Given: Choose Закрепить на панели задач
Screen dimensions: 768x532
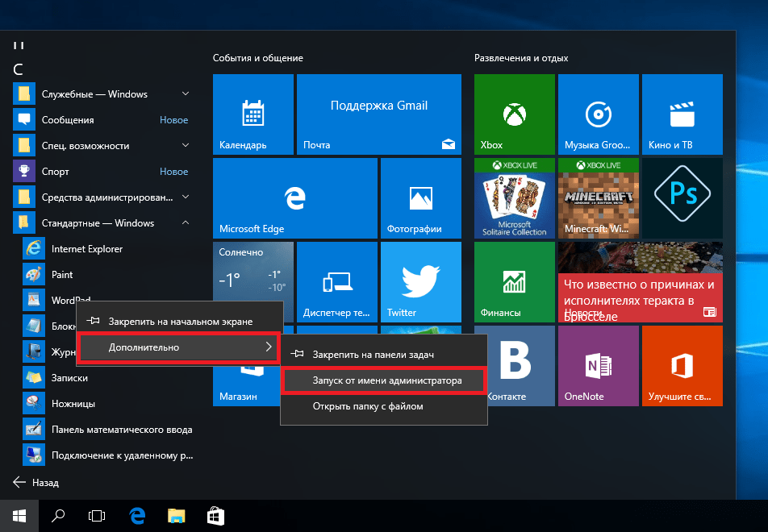Looking at the screenshot, I should pyautogui.click(x=373, y=354).
